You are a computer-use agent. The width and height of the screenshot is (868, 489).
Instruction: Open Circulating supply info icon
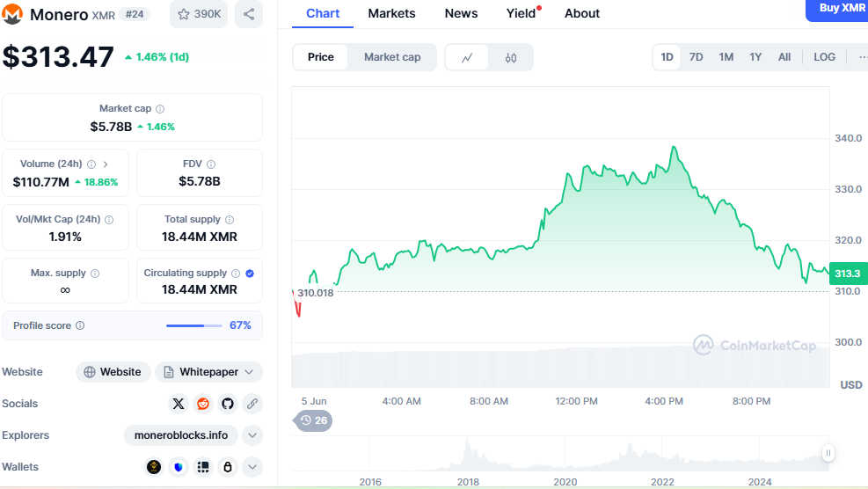click(236, 274)
